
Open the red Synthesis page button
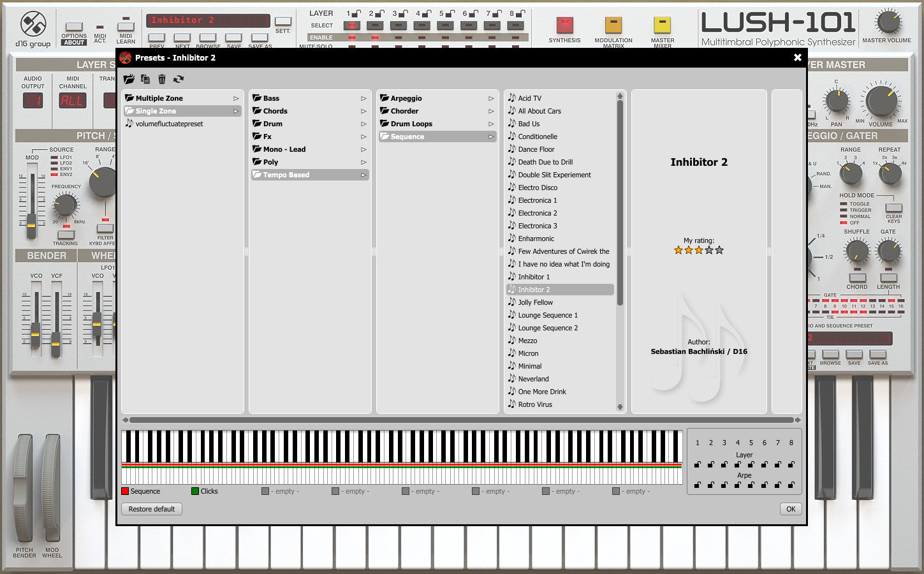pyautogui.click(x=564, y=26)
